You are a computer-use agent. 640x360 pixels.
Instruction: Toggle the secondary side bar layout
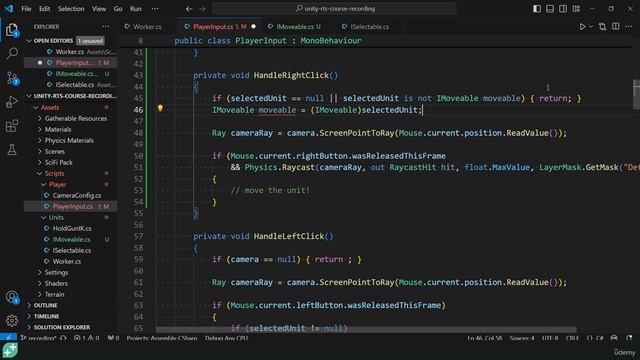pos(563,9)
